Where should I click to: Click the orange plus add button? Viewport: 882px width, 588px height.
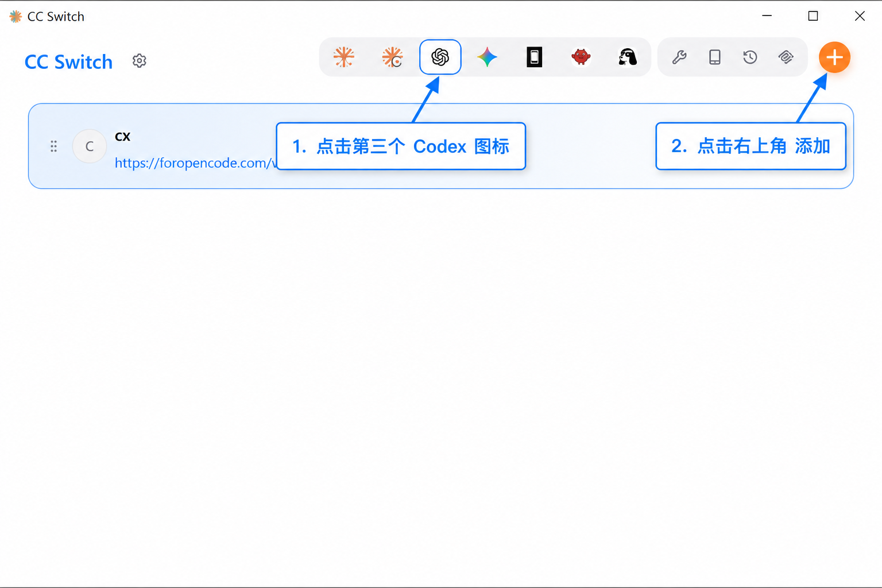click(x=834, y=57)
